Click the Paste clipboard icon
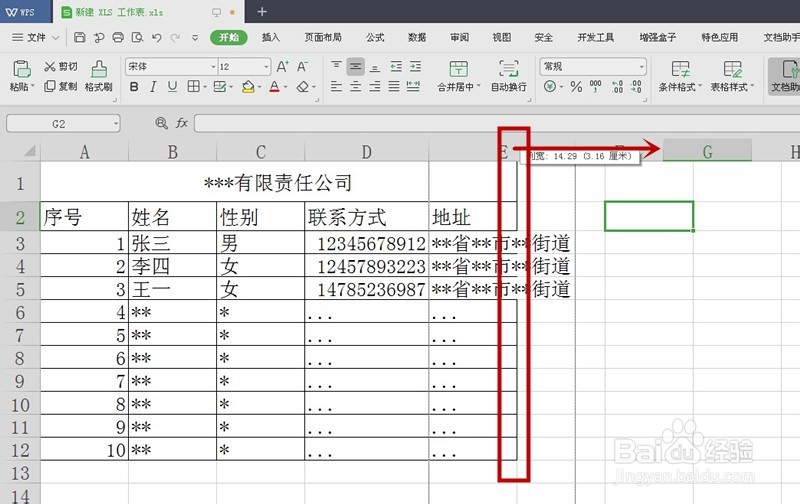Screen dimensions: 800x504 21,69
